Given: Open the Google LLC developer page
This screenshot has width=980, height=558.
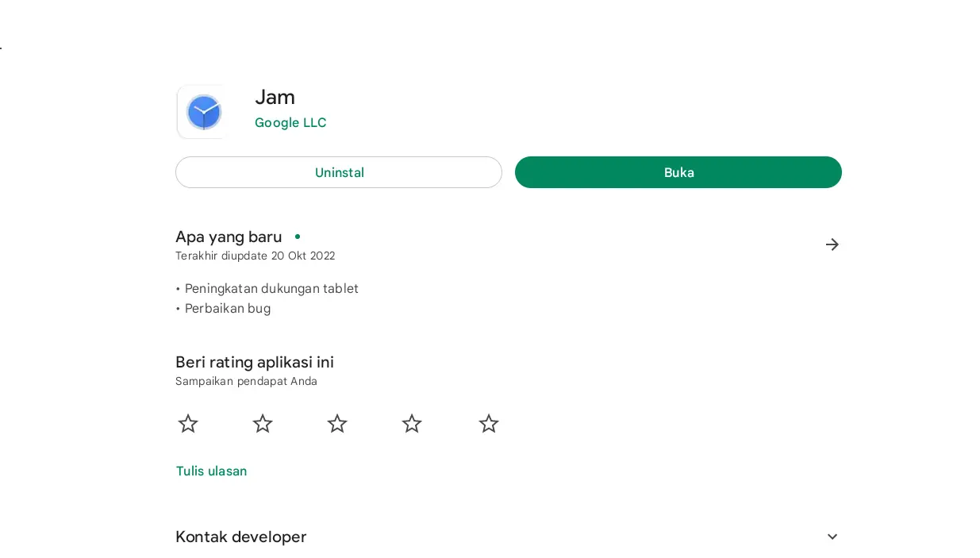Looking at the screenshot, I should tap(290, 122).
